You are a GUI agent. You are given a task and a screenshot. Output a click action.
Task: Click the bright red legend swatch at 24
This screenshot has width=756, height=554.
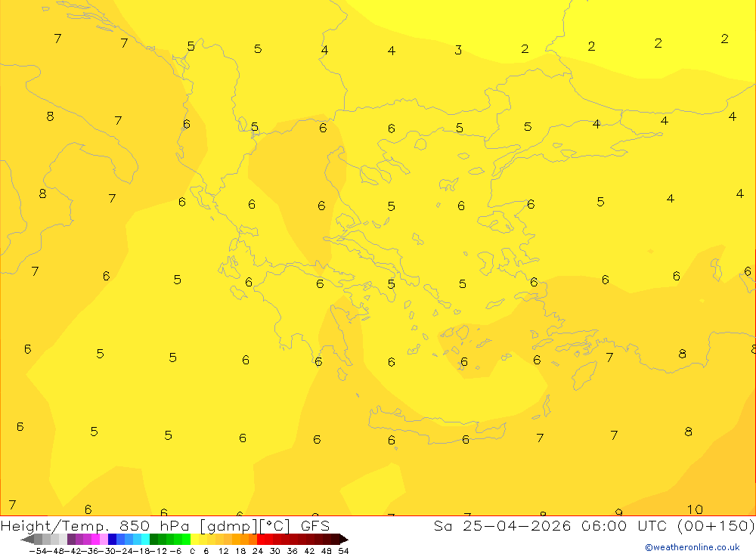(x=261, y=539)
